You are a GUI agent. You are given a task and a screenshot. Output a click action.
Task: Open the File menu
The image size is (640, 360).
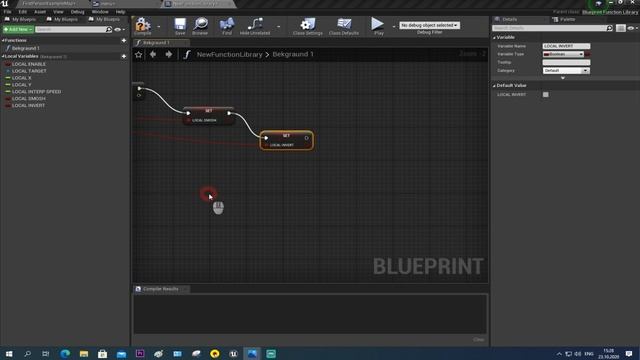tap(7, 12)
